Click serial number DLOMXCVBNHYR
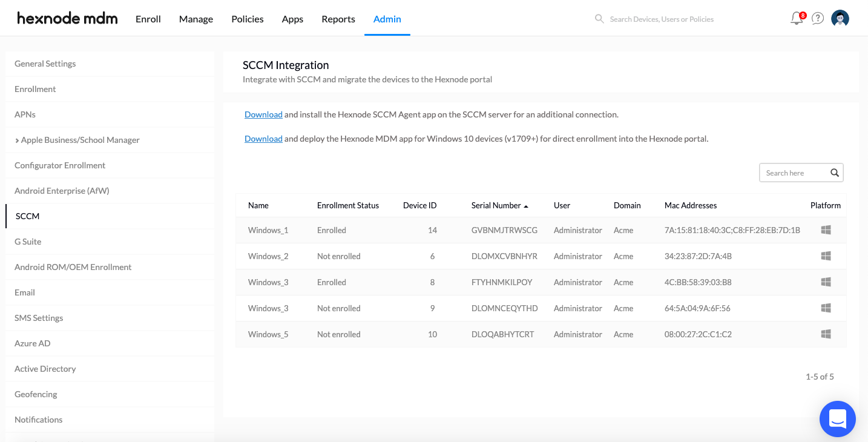 (504, 256)
